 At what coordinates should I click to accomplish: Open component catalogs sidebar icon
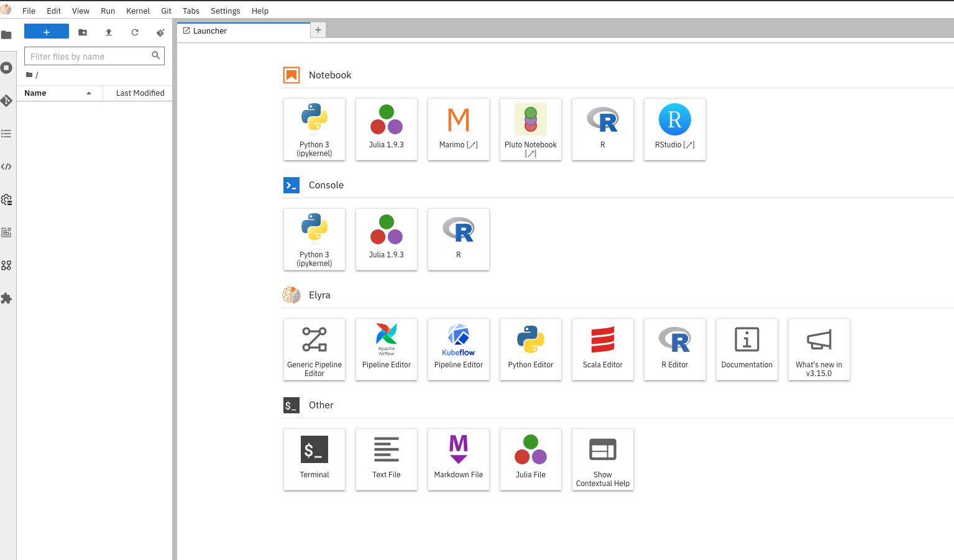6,265
